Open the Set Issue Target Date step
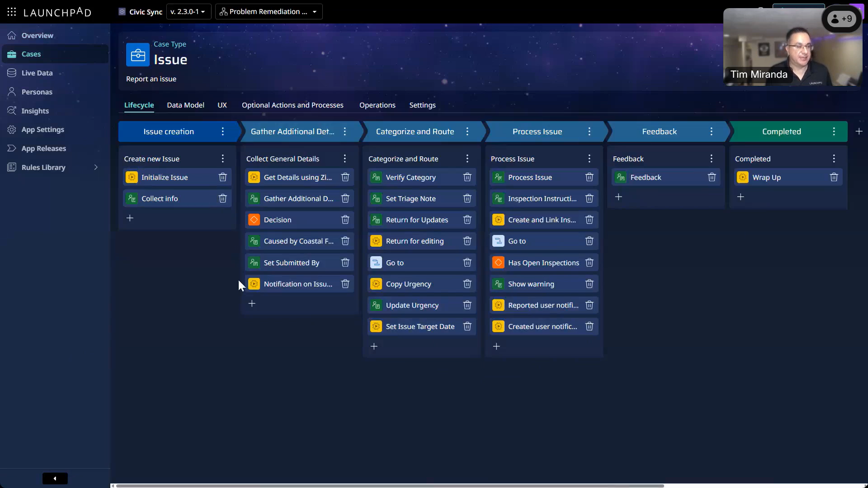Image resolution: width=868 pixels, height=488 pixels. 420,326
